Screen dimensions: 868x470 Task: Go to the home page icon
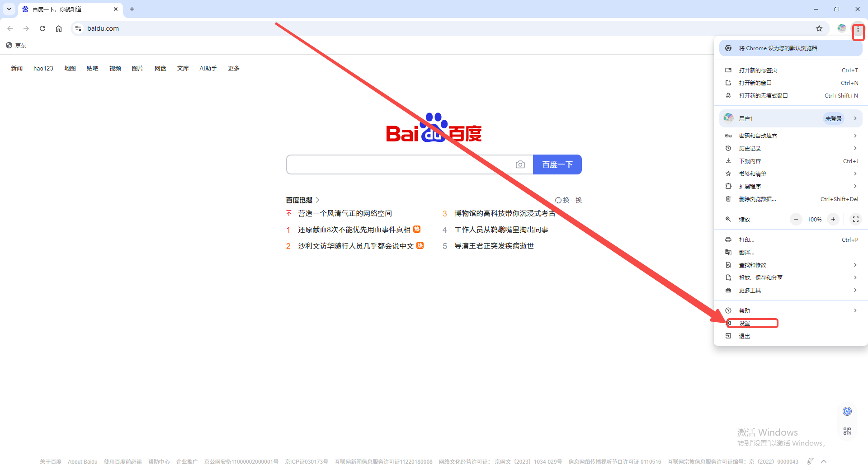click(x=59, y=28)
